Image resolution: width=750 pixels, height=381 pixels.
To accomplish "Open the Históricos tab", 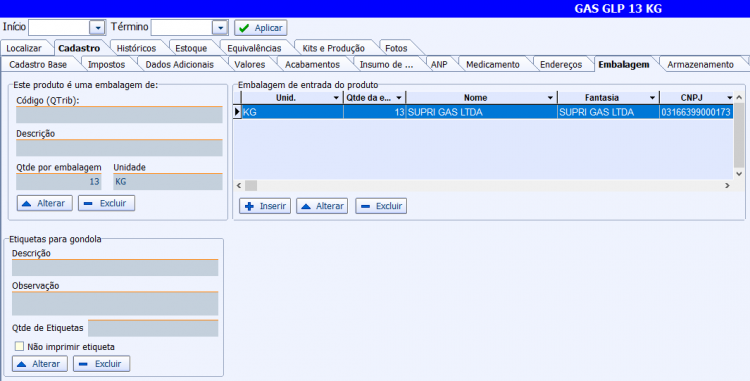I will 136,48.
